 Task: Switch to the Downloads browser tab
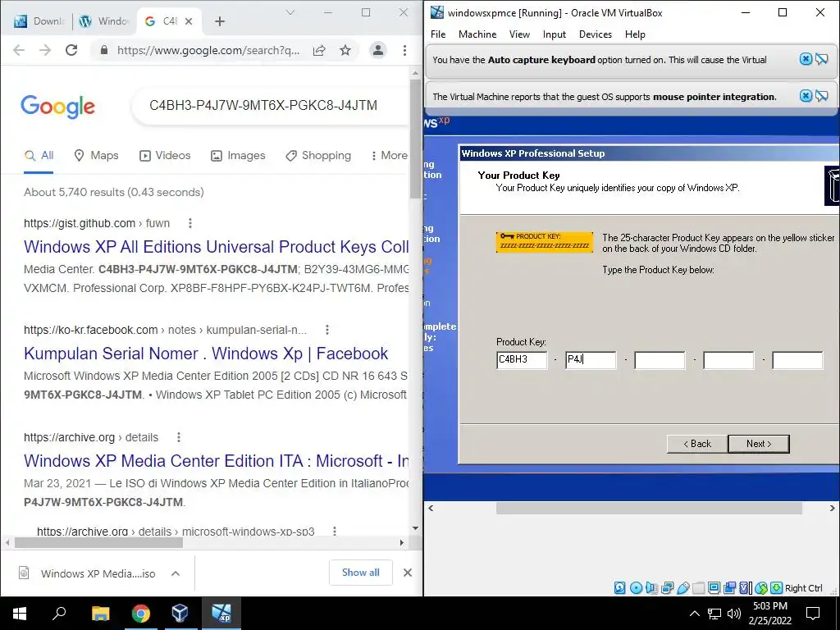point(39,21)
